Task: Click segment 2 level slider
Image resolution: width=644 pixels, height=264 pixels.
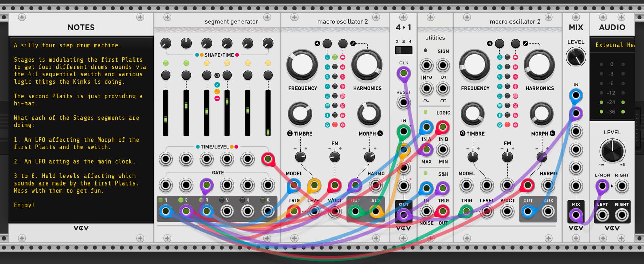Action: point(186,113)
